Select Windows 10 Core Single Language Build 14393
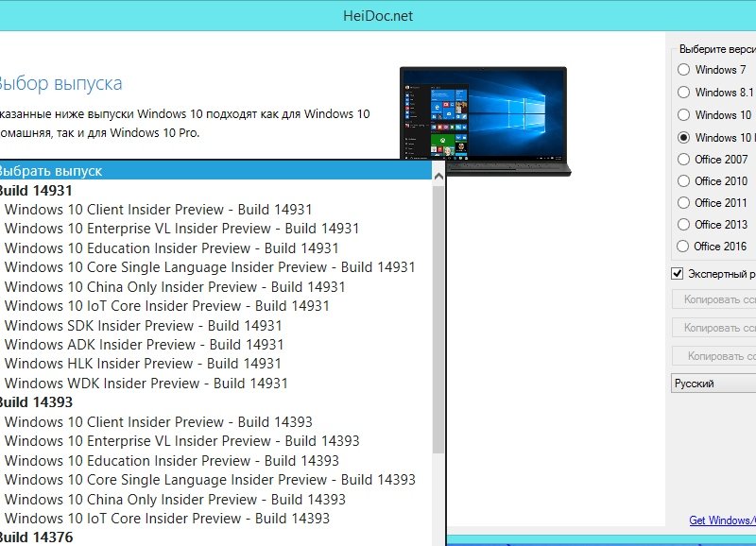The height and width of the screenshot is (546, 756). (215, 480)
